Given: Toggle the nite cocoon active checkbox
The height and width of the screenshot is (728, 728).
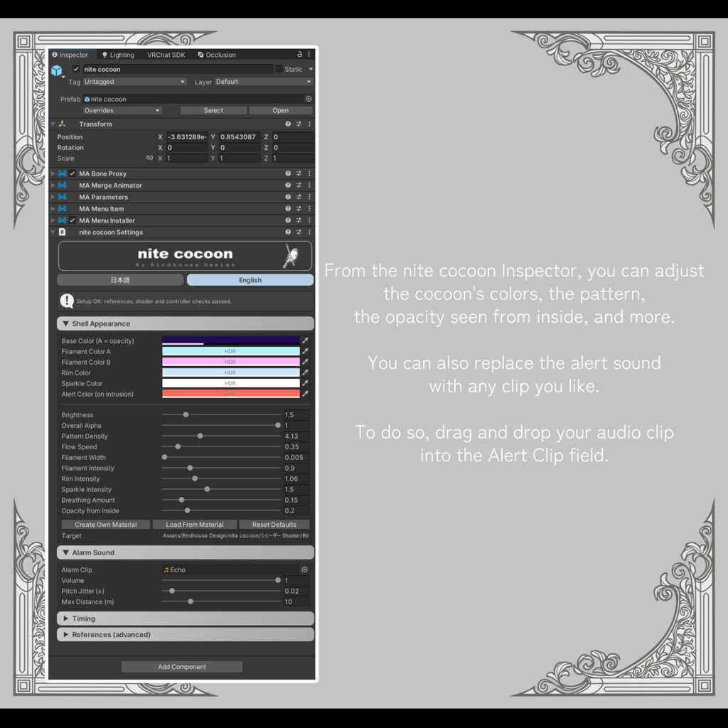Looking at the screenshot, I should (x=76, y=69).
